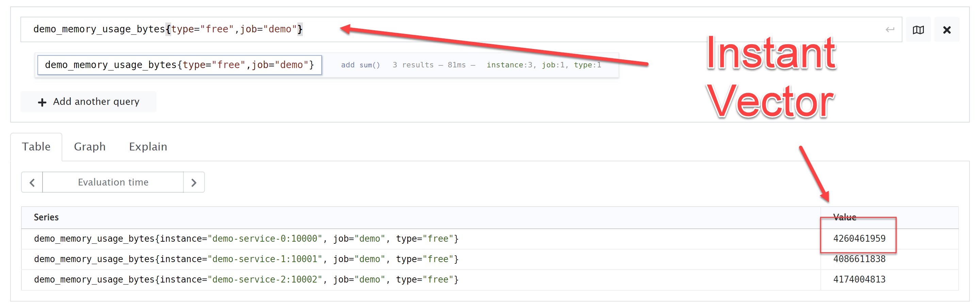Click the add sum() suggestion link

360,65
